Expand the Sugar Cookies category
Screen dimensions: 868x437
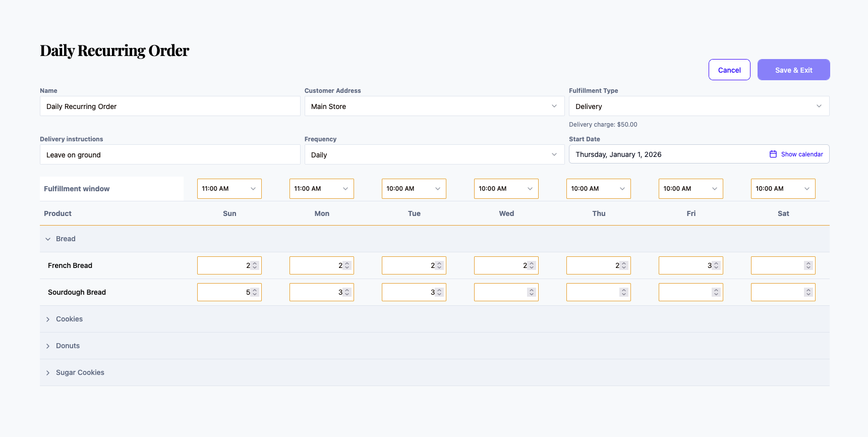pos(48,373)
